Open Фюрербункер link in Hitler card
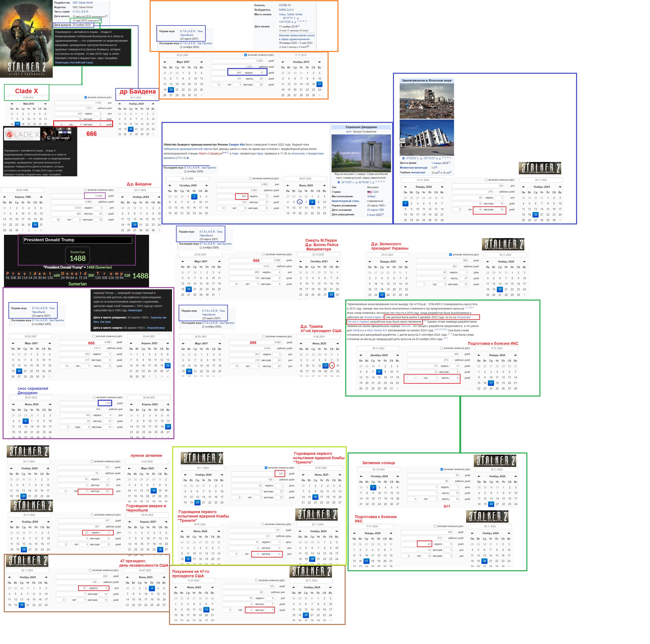 click(x=156, y=328)
